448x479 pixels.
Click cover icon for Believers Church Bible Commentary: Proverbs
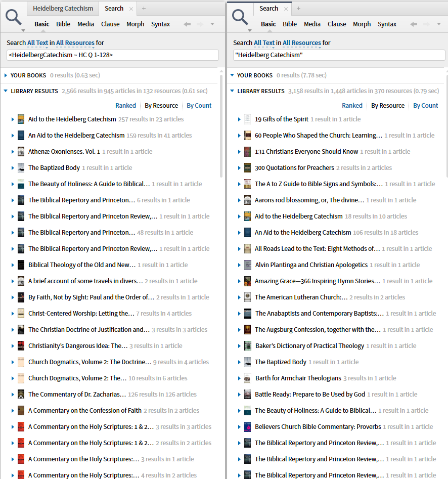coord(247,427)
